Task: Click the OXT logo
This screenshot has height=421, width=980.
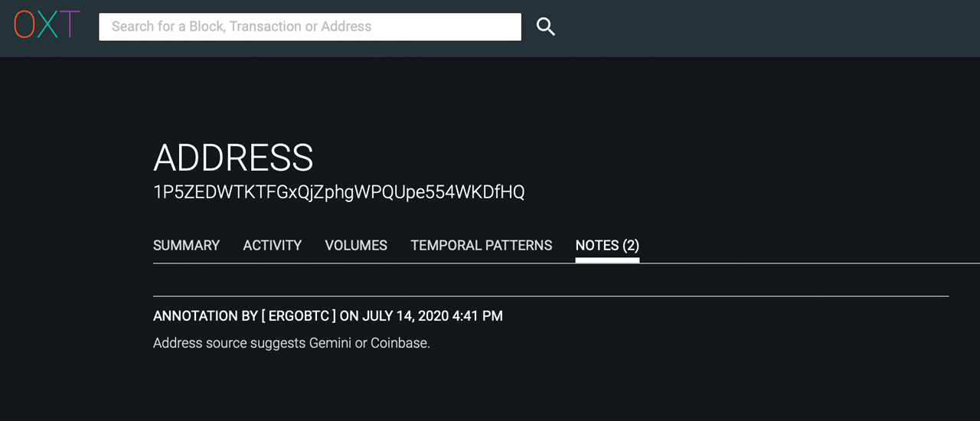Action: (x=47, y=25)
